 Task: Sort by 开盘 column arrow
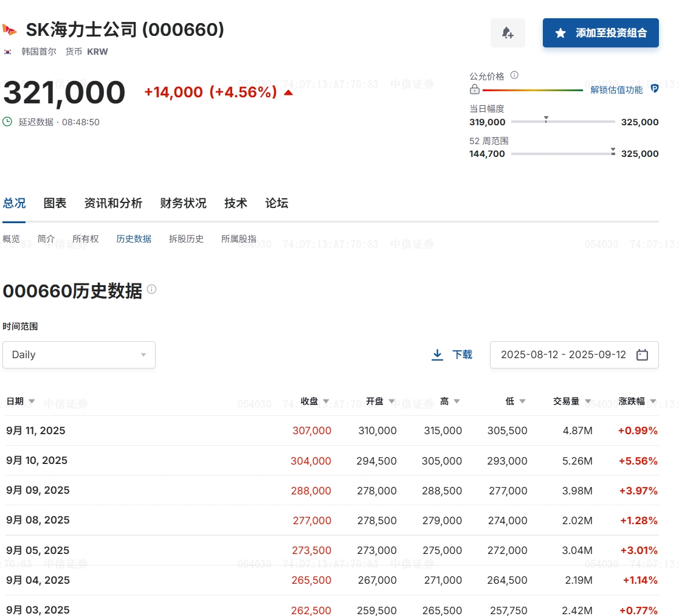pyautogui.click(x=391, y=401)
